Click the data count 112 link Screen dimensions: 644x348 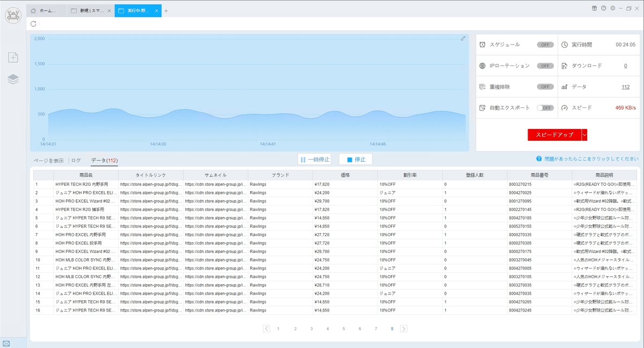click(625, 87)
